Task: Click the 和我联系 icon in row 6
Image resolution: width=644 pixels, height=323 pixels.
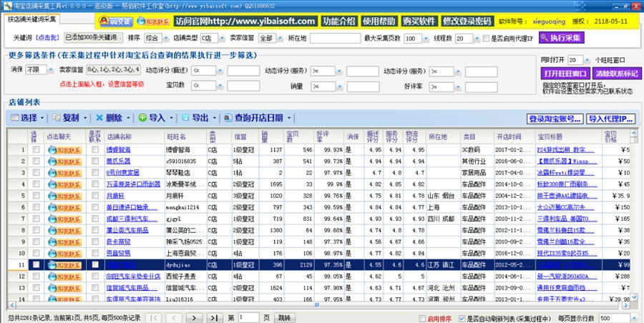Action: [64, 207]
